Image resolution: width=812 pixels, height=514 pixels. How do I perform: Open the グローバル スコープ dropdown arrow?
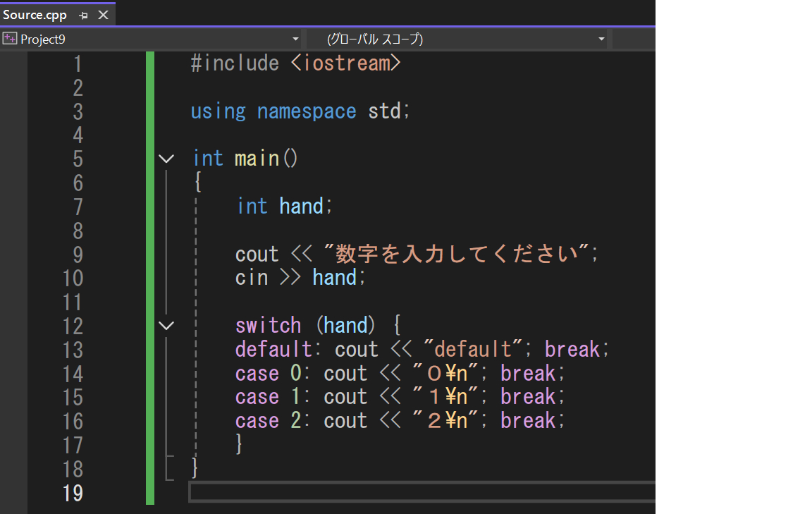pos(601,39)
